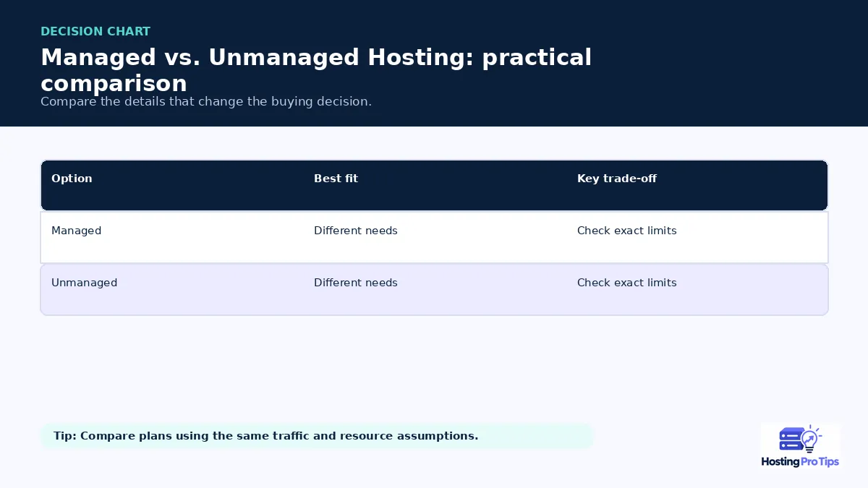Click "Different needs" in the Managed row
The height and width of the screenshot is (488, 868).
[x=356, y=231]
